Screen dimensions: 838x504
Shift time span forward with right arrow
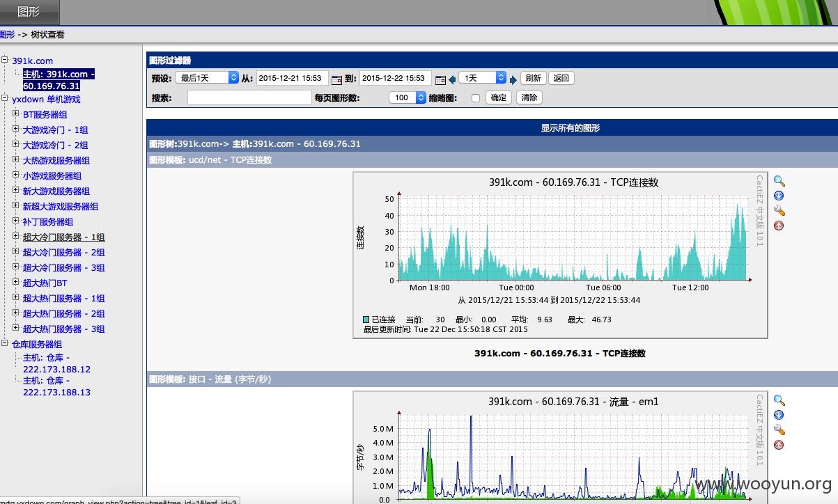click(x=513, y=79)
